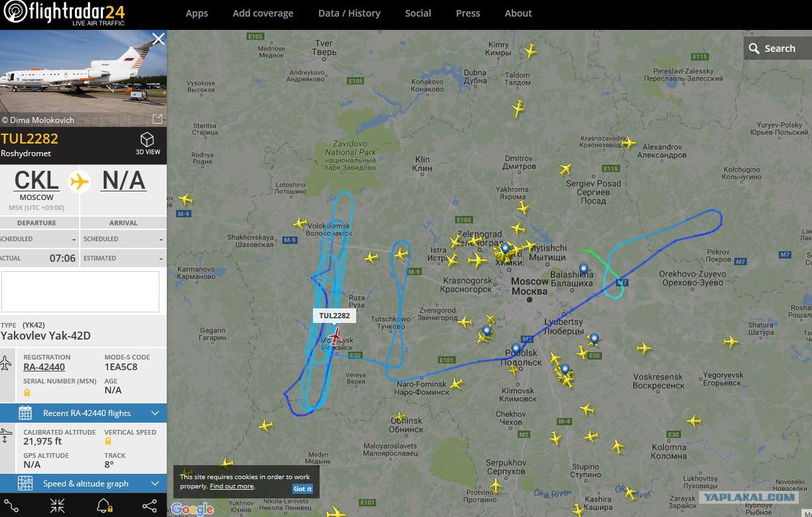Click © Dima Molokovich photo credit
812x517 pixels.
(38, 120)
